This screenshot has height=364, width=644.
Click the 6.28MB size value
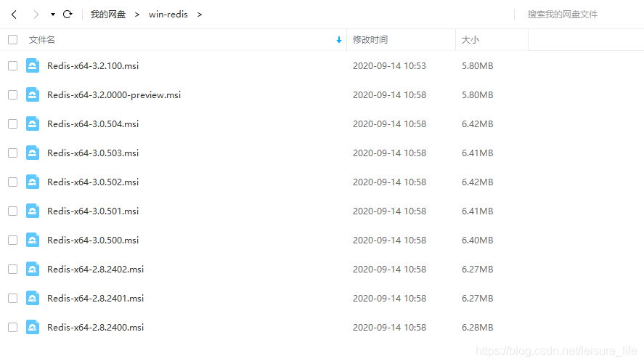tap(477, 328)
